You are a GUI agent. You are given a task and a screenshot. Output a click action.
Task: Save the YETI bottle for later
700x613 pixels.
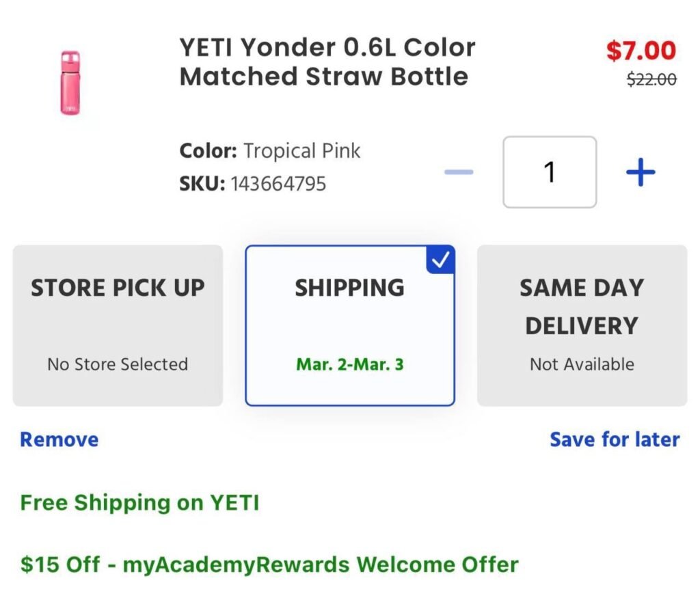[x=615, y=439]
